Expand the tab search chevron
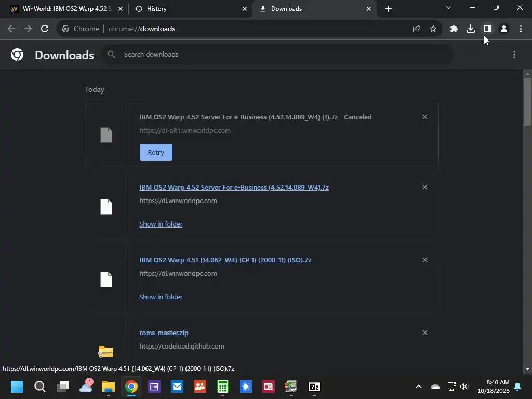The width and height of the screenshot is (532, 399). coord(448,7)
